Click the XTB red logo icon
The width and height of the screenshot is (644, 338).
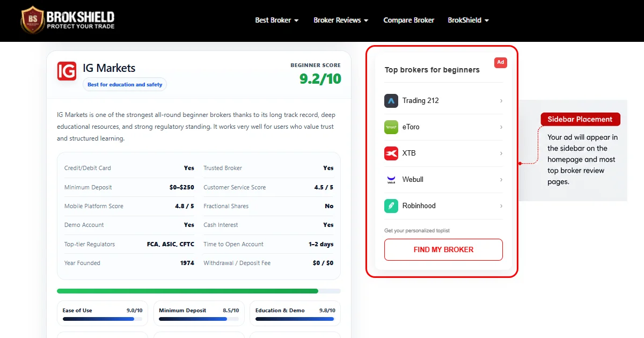[391, 153]
